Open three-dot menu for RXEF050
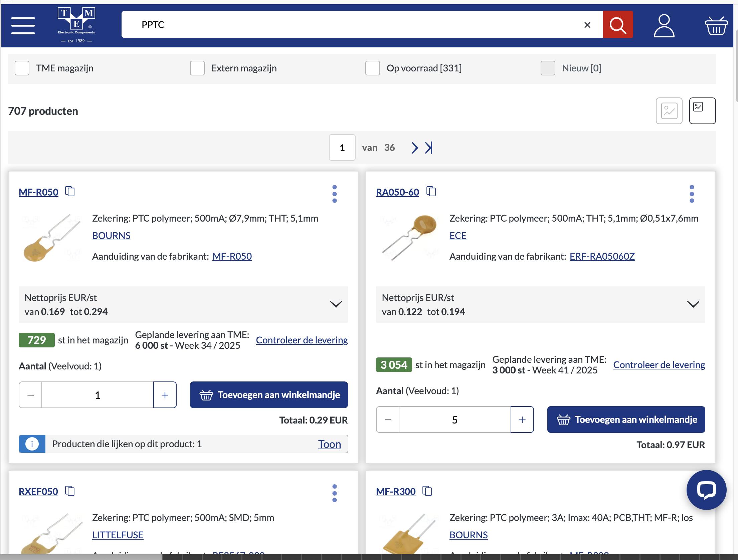The width and height of the screenshot is (738, 560). click(335, 493)
